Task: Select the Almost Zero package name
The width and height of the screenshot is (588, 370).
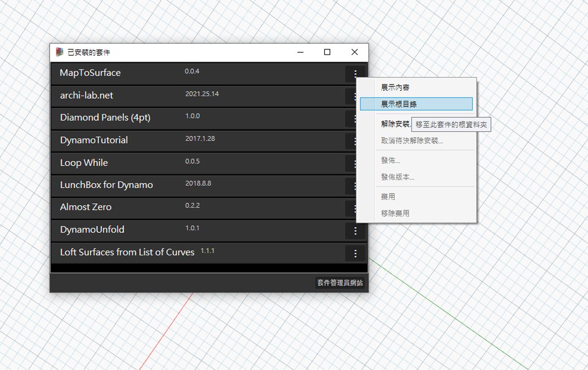Action: pyautogui.click(x=86, y=207)
